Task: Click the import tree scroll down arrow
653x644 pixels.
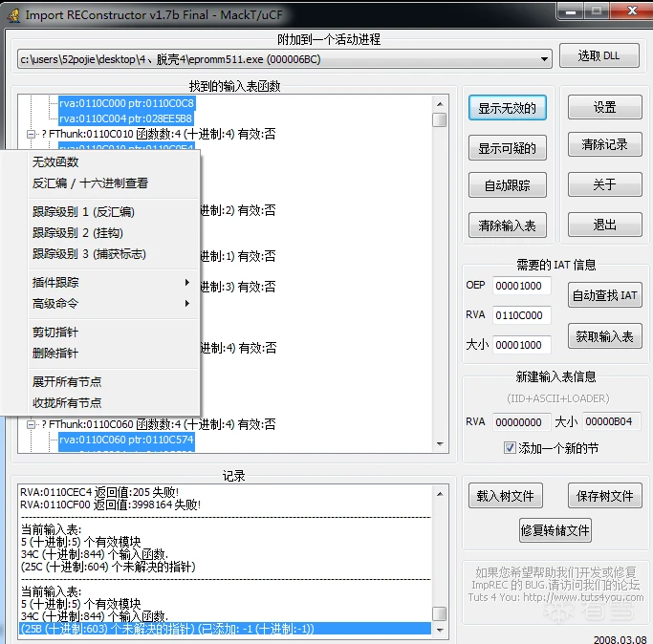Action: [x=440, y=444]
